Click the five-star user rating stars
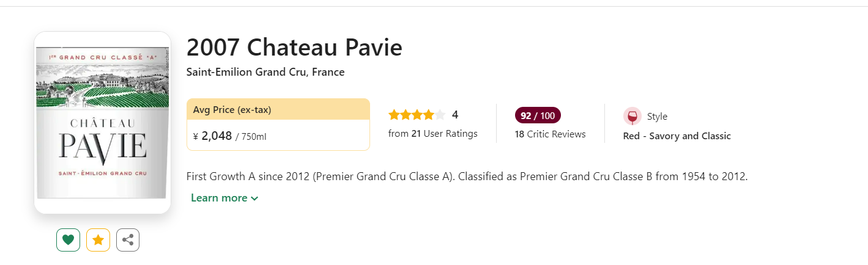Image resolution: width=868 pixels, height=265 pixels. point(417,115)
